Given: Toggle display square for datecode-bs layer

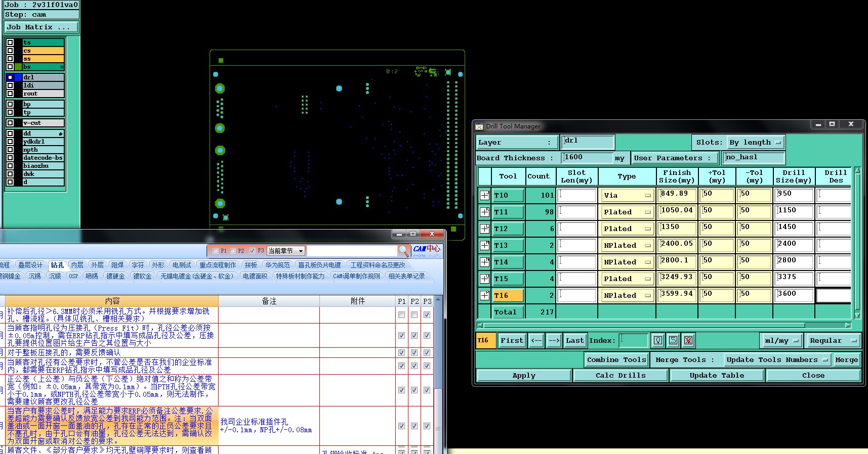Looking at the screenshot, I should (10, 158).
